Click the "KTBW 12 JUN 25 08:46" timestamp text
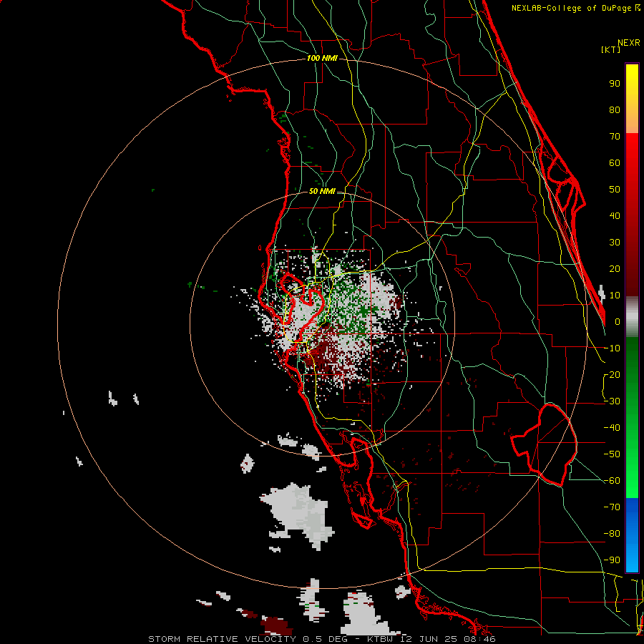The image size is (644, 644). pos(431,639)
